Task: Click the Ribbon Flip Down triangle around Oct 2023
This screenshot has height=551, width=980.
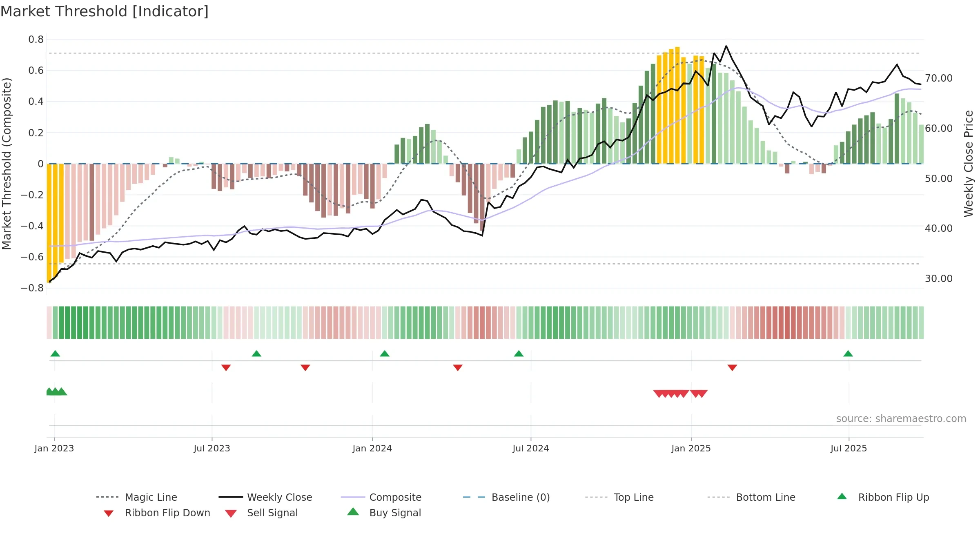Action: [x=305, y=368]
